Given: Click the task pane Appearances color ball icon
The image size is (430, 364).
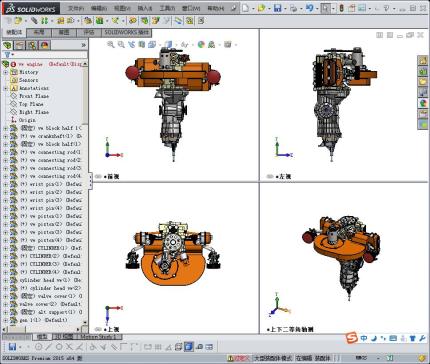Looking at the screenshot, I should click(423, 103).
